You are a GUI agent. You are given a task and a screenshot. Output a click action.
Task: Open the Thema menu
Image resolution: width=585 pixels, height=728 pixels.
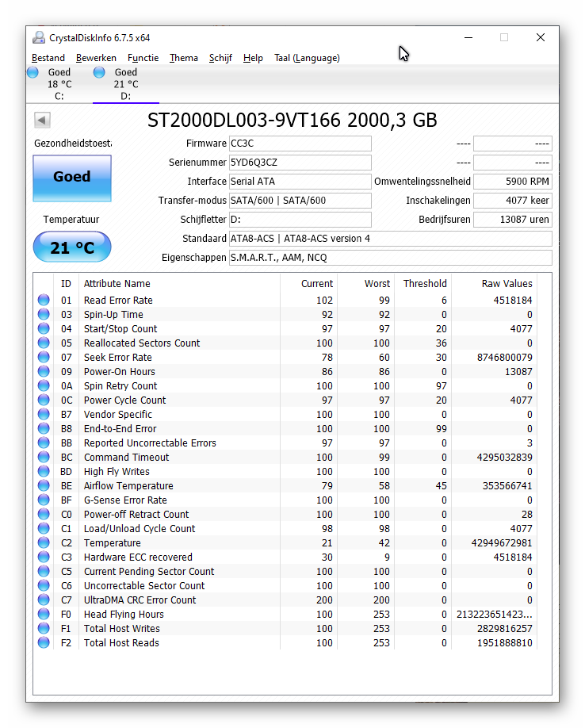[183, 58]
